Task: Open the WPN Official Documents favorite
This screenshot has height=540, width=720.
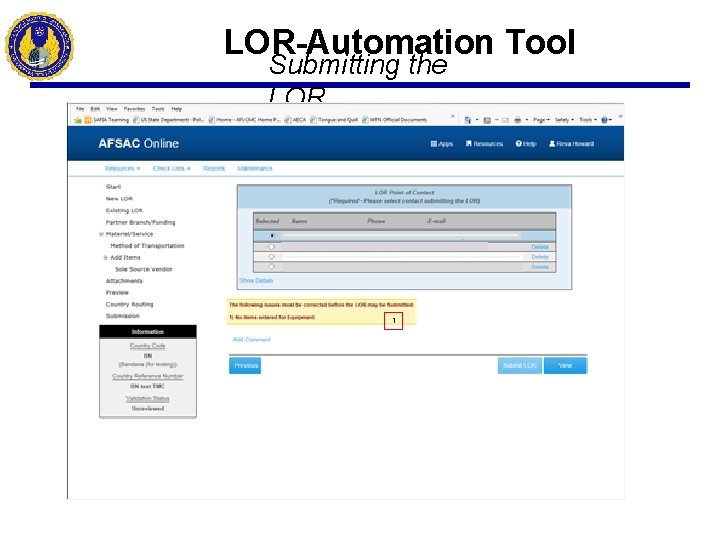Action: pos(394,120)
